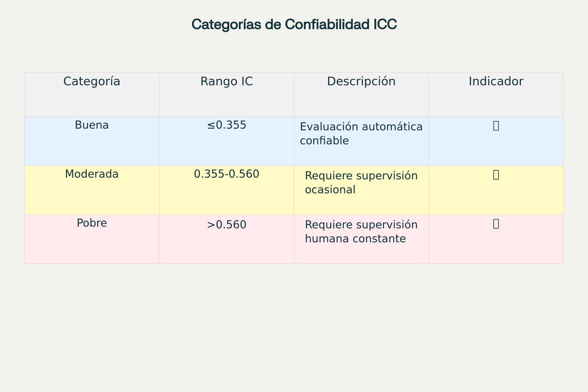Image resolution: width=588 pixels, height=392 pixels.
Task: Click the Requiere supervisión ocasional description
Action: [361, 183]
